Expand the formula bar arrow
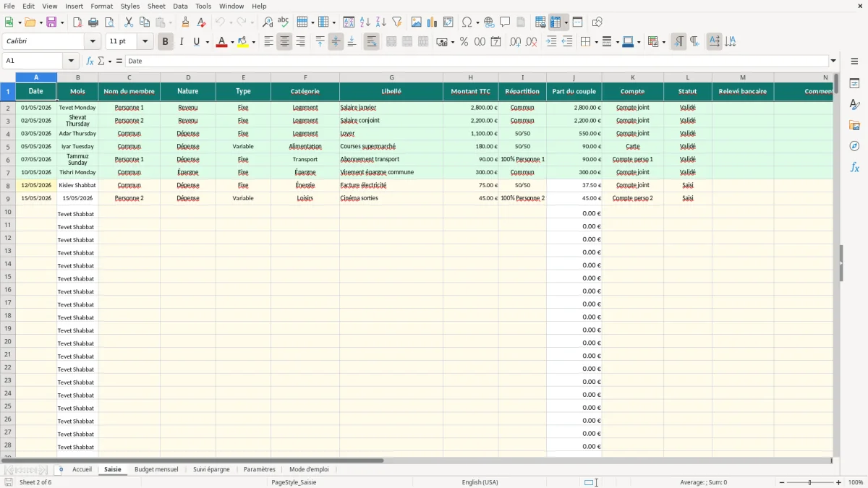 pos(833,61)
